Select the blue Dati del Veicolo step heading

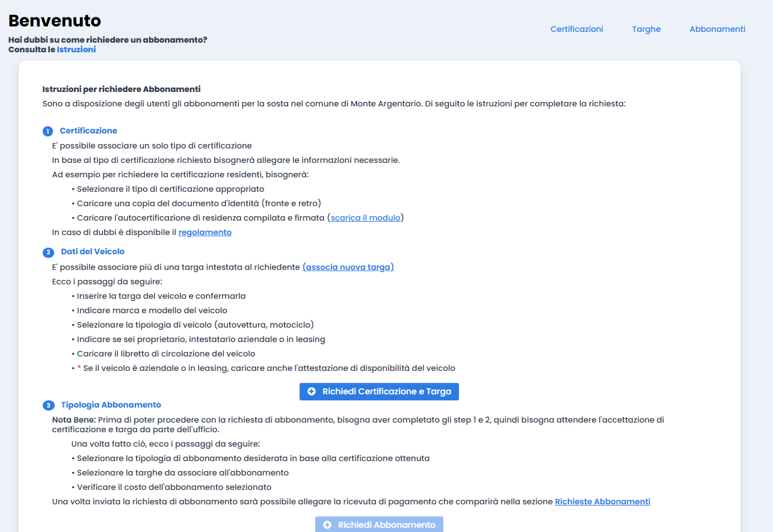pyautogui.click(x=92, y=251)
